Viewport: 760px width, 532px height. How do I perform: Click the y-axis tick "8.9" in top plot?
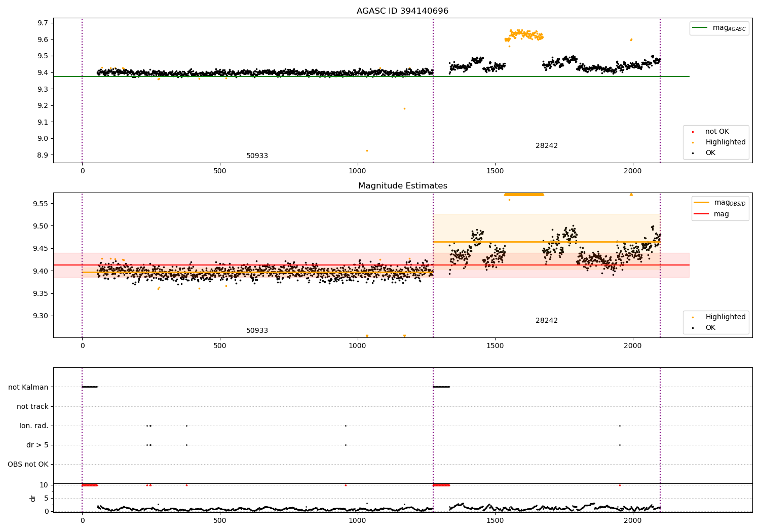tap(43, 155)
